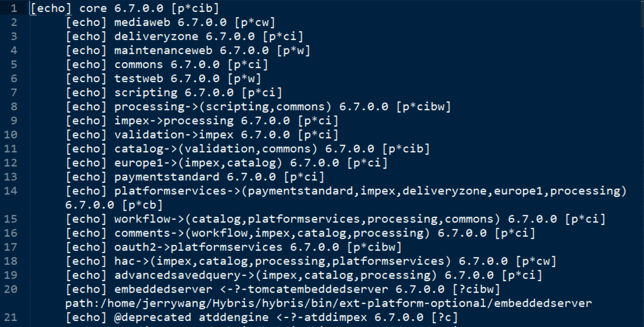The image size is (644, 327).
Task: Place cursor on advancedsavedquery
Action: (x=177, y=275)
